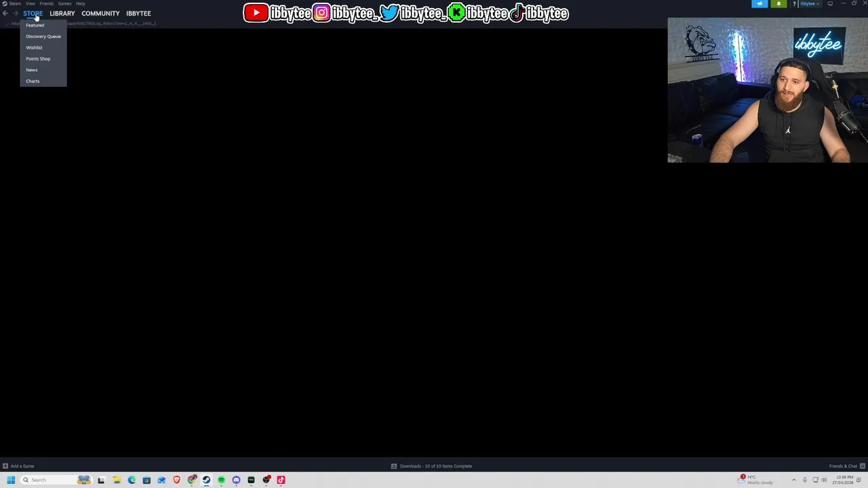Open the View menu
This screenshot has width=868, height=488.
pos(31,3)
